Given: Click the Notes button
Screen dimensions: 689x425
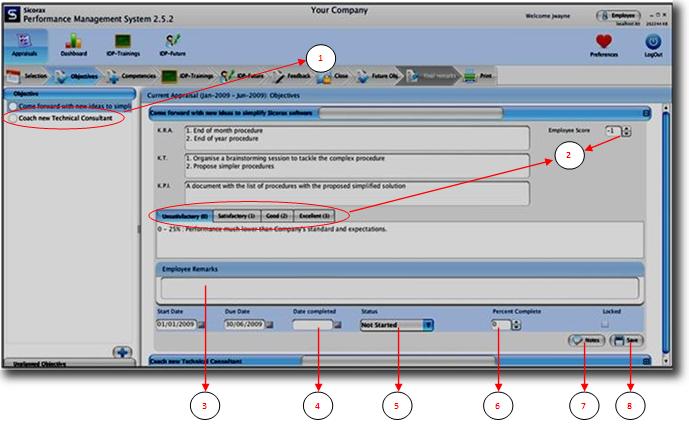Looking at the screenshot, I should (587, 340).
